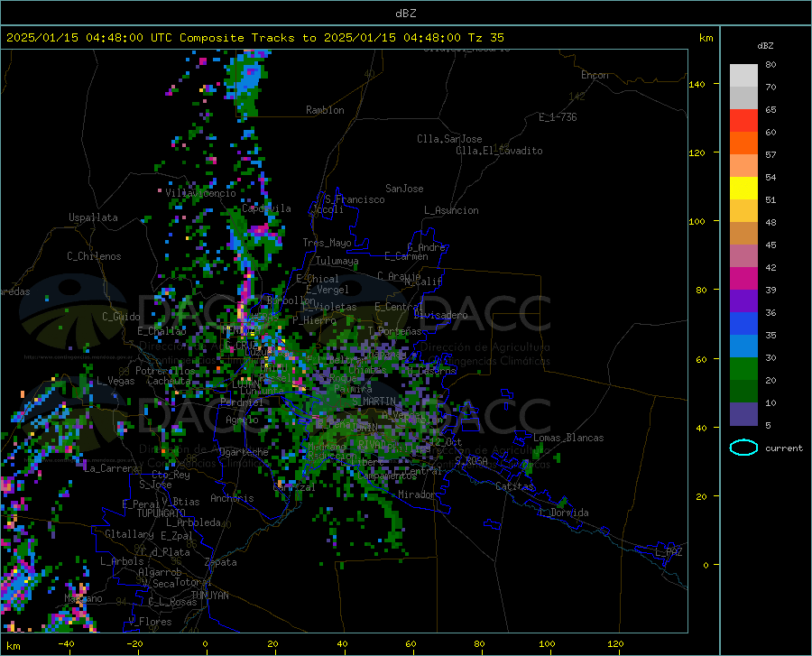This screenshot has height=656, width=812.
Task: Select the magenta 39 dBZ legend swatch
Action: point(743,278)
